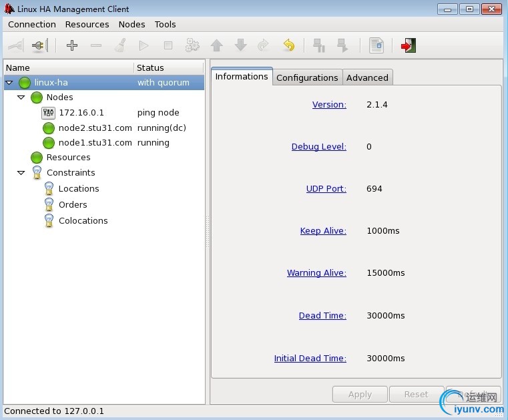Image resolution: width=508 pixels, height=420 pixels.
Task: Click the down arrow toolbar icon
Action: 240,45
